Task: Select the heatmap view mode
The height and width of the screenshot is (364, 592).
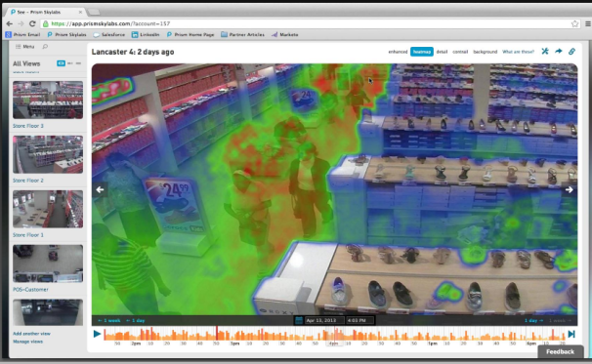Action: pos(422,52)
